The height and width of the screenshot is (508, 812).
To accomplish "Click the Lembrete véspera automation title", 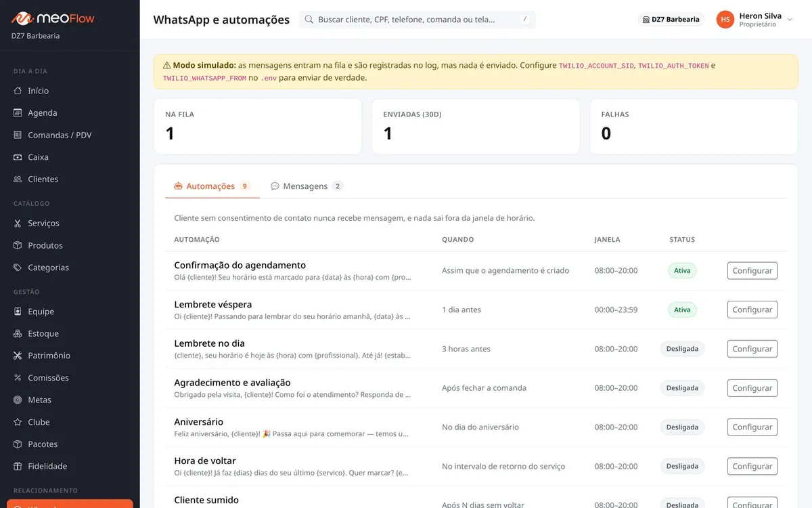I will [x=212, y=305].
